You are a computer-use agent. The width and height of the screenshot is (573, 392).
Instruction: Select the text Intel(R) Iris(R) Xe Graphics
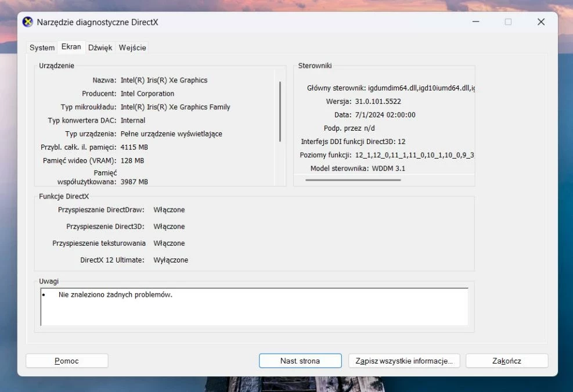[164, 80]
